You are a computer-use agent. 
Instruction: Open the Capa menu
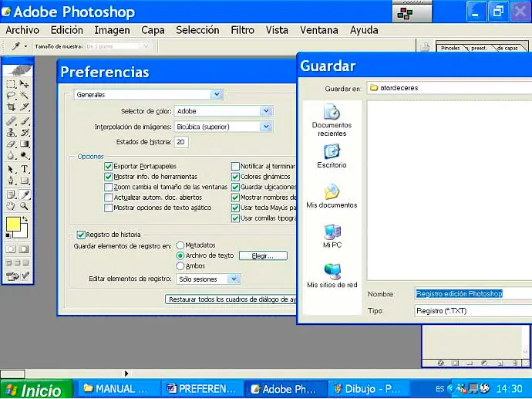(153, 30)
